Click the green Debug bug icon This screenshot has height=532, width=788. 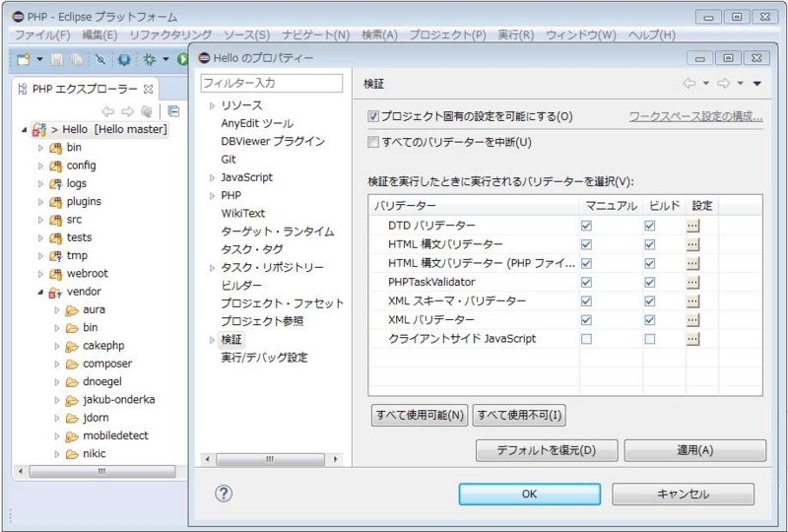click(150, 60)
